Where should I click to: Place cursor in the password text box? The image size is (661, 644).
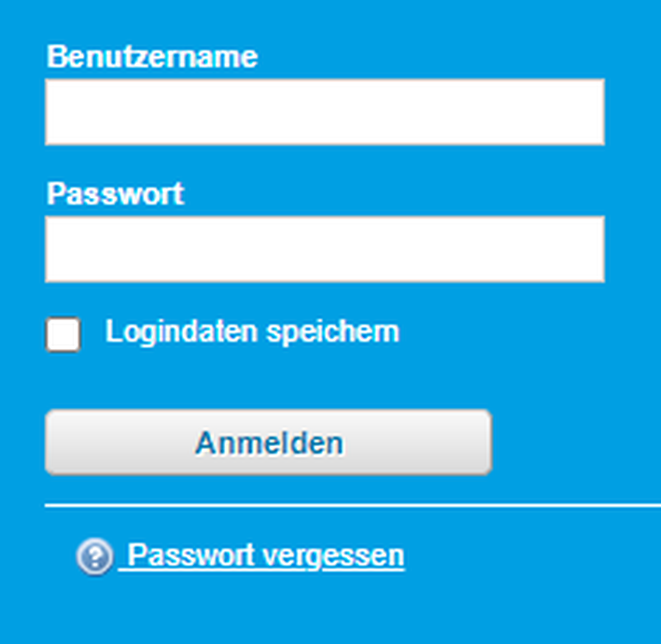coord(325,249)
